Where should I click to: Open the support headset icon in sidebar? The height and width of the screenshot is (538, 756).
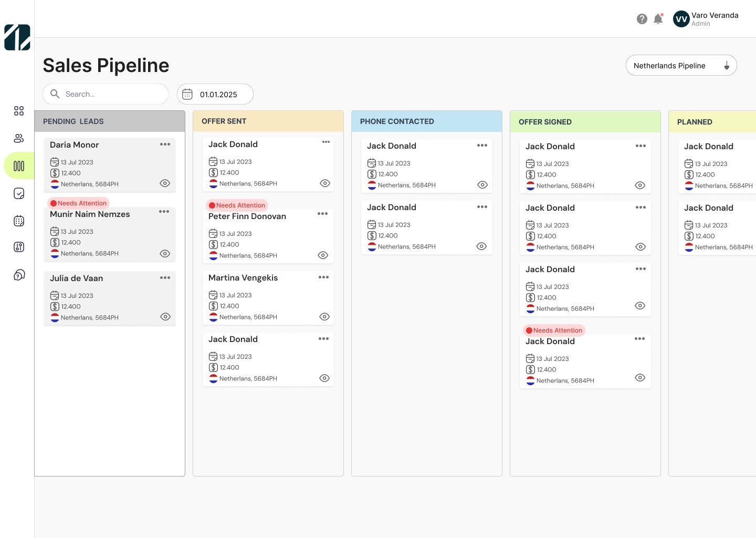pos(19,275)
